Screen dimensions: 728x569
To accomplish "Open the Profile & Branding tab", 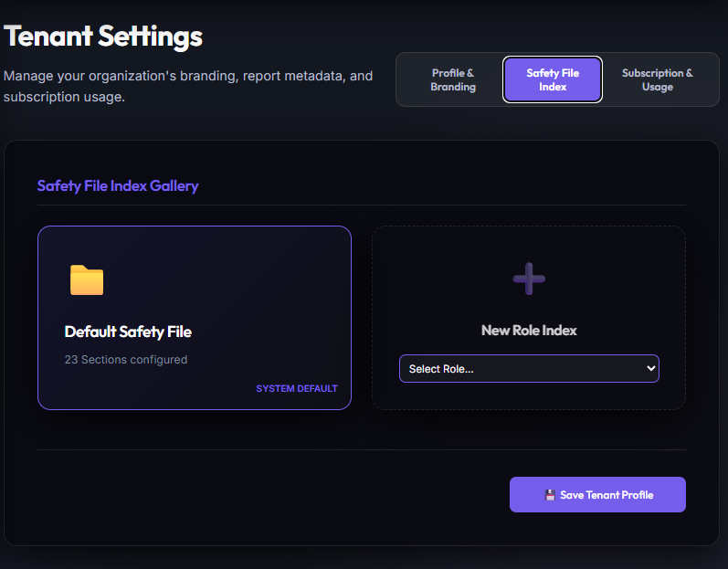I will tap(453, 79).
